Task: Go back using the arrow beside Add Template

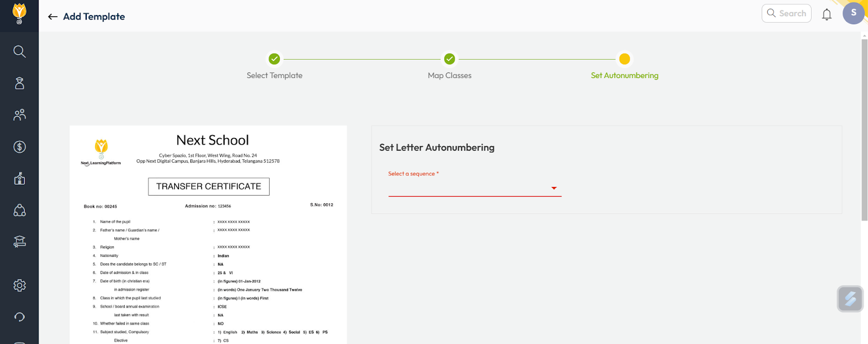Action: 53,17
